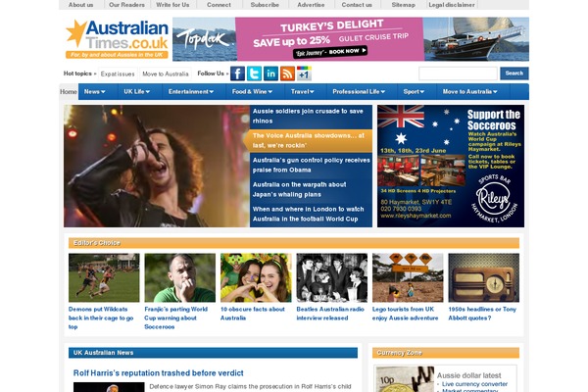
Task: Open the Live currency converter link
Action: point(474,384)
